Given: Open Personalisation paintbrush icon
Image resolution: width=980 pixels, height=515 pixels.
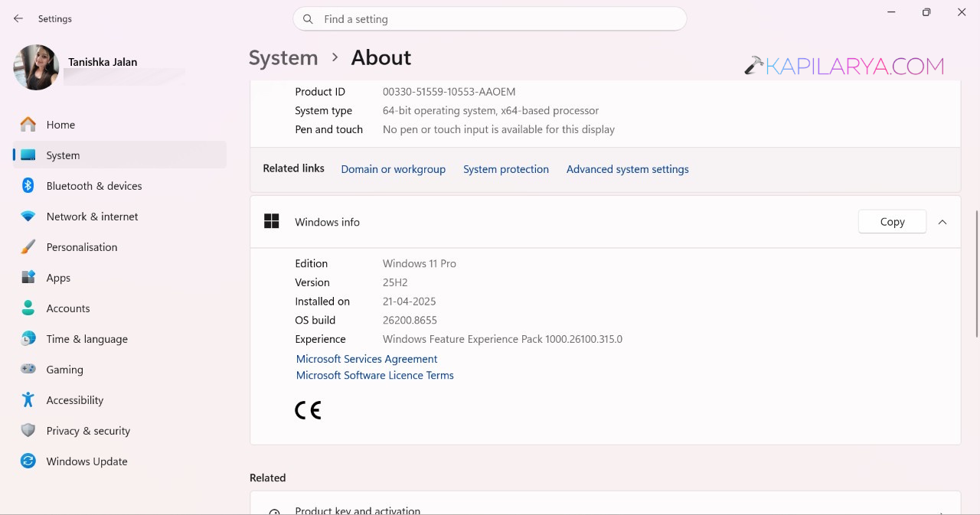Looking at the screenshot, I should click(28, 247).
